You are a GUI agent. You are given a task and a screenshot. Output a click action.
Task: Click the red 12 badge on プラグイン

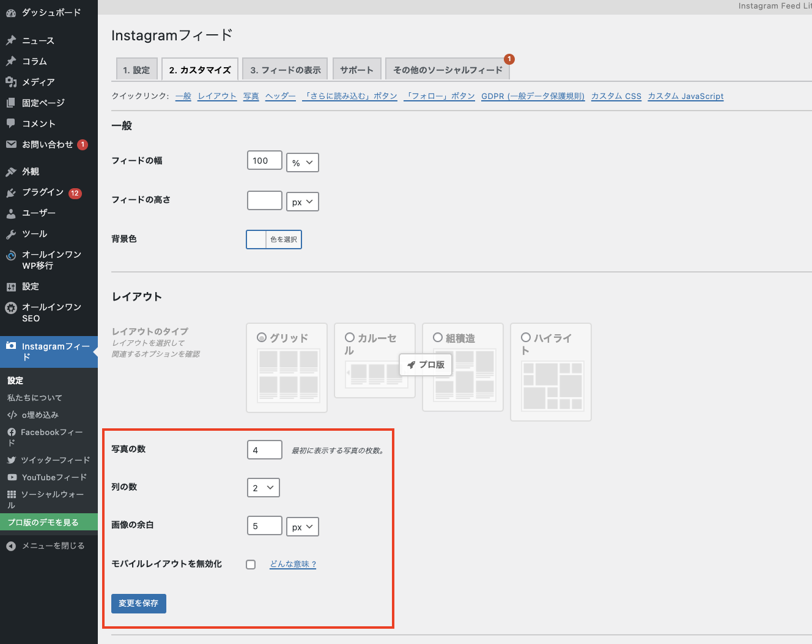pos(75,193)
